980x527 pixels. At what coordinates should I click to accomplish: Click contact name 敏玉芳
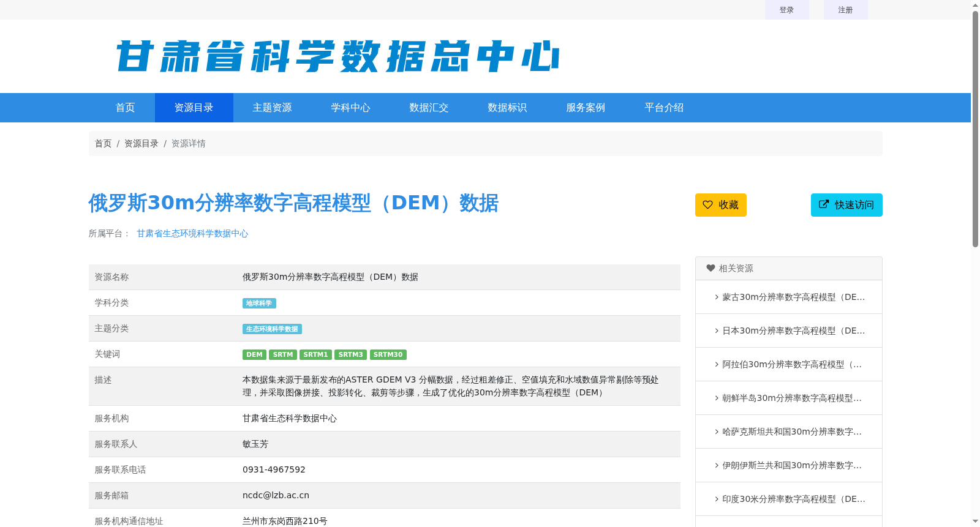pos(255,444)
